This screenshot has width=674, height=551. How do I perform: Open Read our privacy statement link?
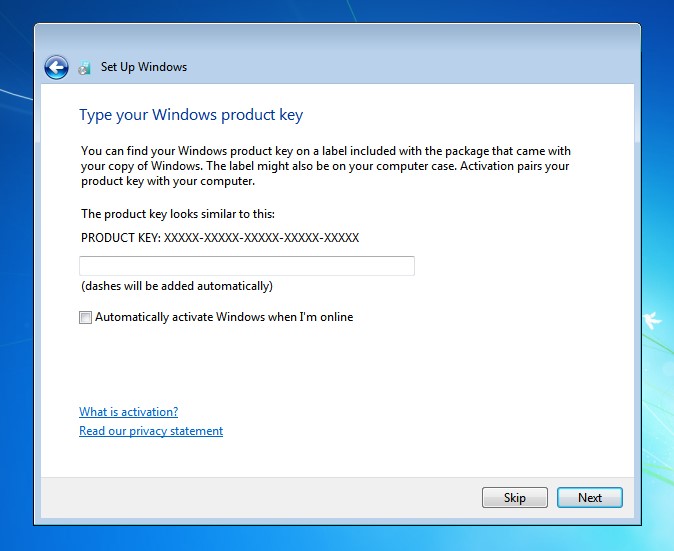[x=151, y=431]
